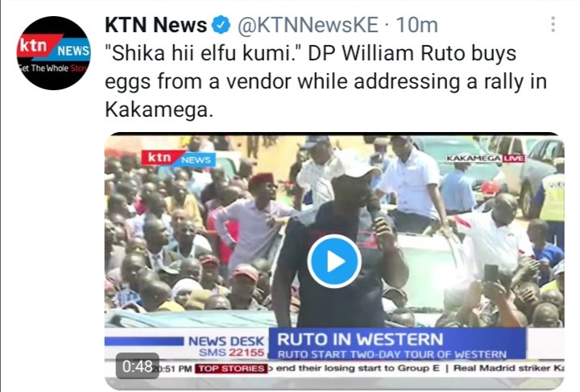Click the red TOP STORIES ticker label

click(x=231, y=369)
